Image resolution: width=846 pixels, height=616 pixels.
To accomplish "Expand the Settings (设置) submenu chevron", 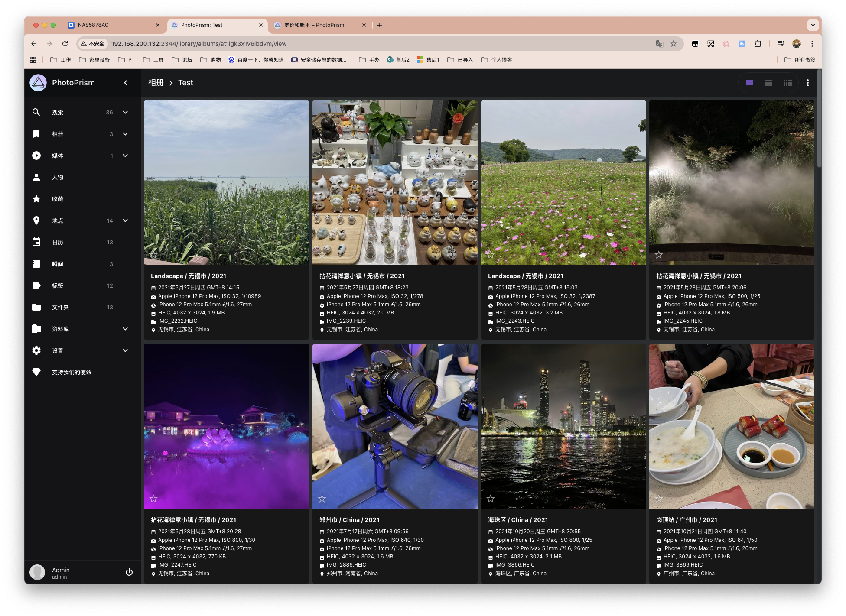I will pos(125,350).
